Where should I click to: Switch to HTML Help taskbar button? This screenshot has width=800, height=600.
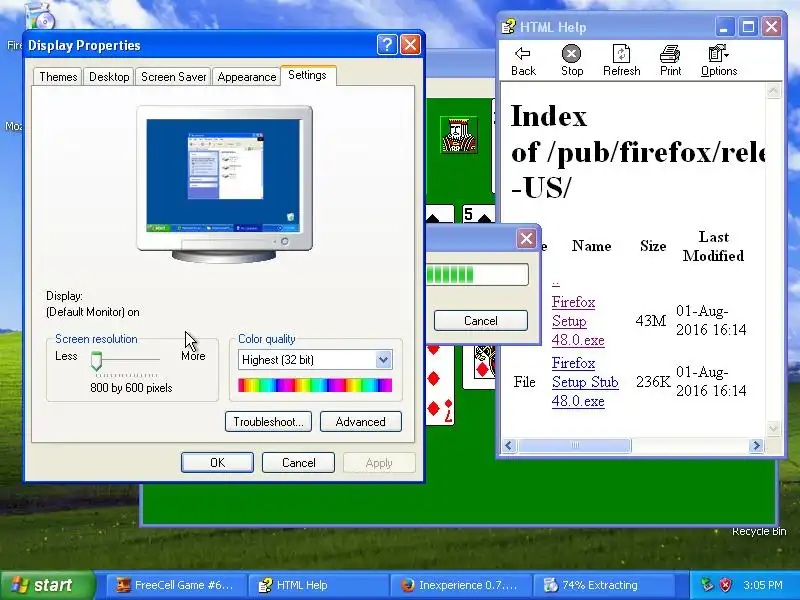[318, 585]
